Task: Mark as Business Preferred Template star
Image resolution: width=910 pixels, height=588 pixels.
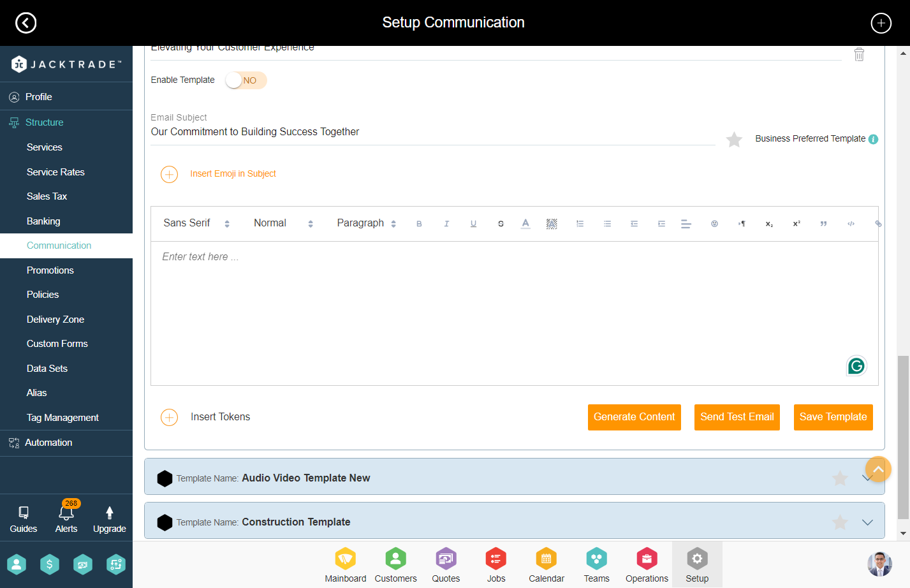Action: (x=734, y=139)
